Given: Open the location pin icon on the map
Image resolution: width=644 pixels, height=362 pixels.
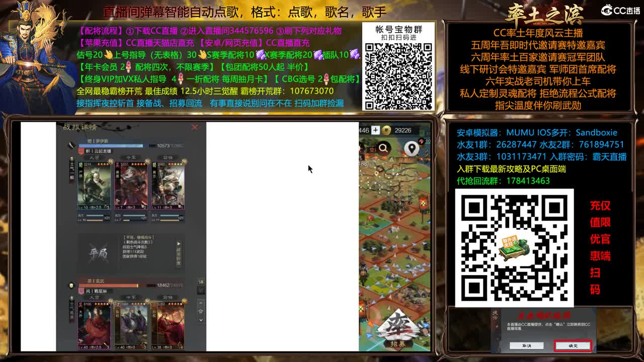Looking at the screenshot, I should [412, 148].
